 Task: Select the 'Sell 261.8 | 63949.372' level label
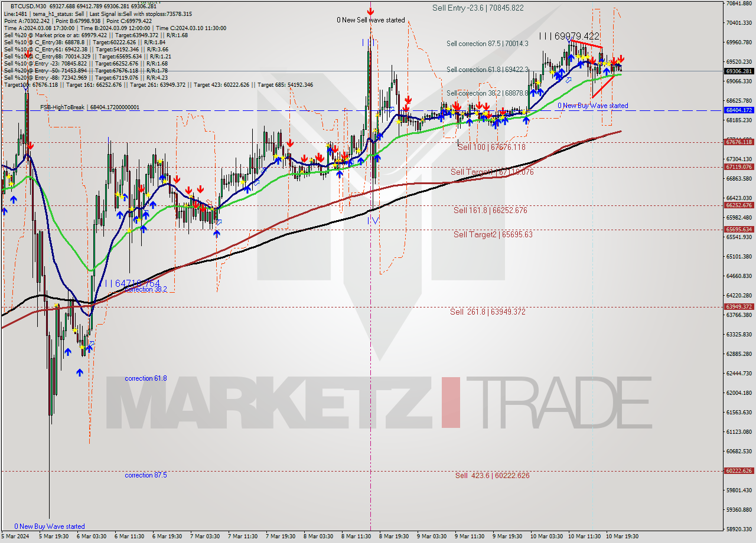(488, 312)
